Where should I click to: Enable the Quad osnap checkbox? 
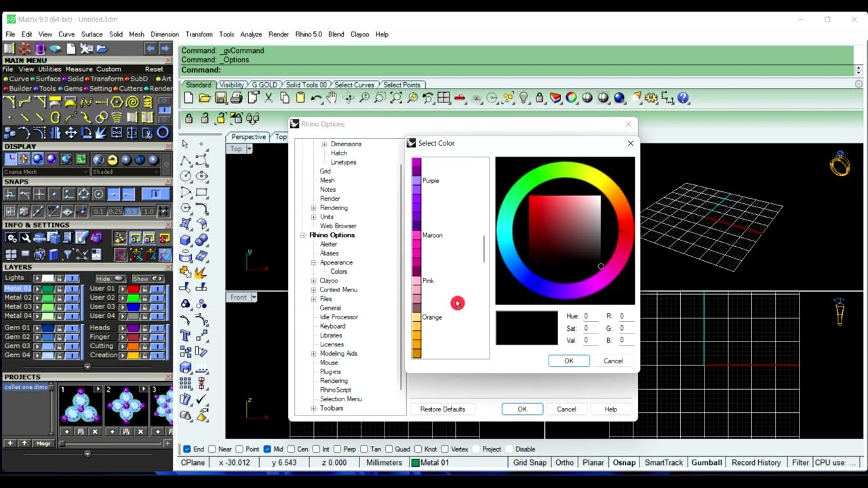point(390,449)
